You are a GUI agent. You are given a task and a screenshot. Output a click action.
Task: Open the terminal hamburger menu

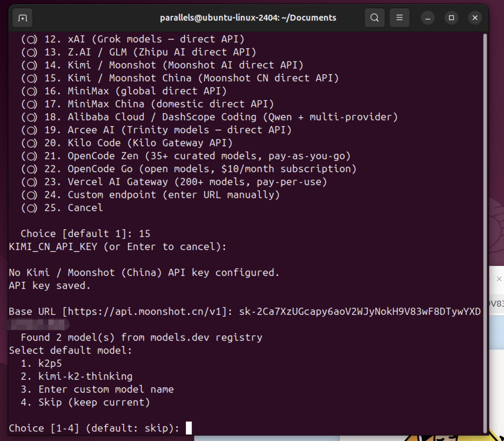click(x=399, y=18)
